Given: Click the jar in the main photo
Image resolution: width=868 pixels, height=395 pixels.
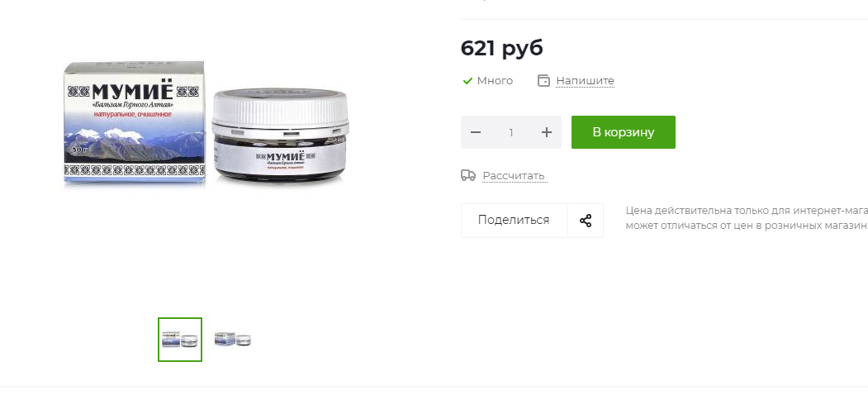Looking at the screenshot, I should coord(280,136).
